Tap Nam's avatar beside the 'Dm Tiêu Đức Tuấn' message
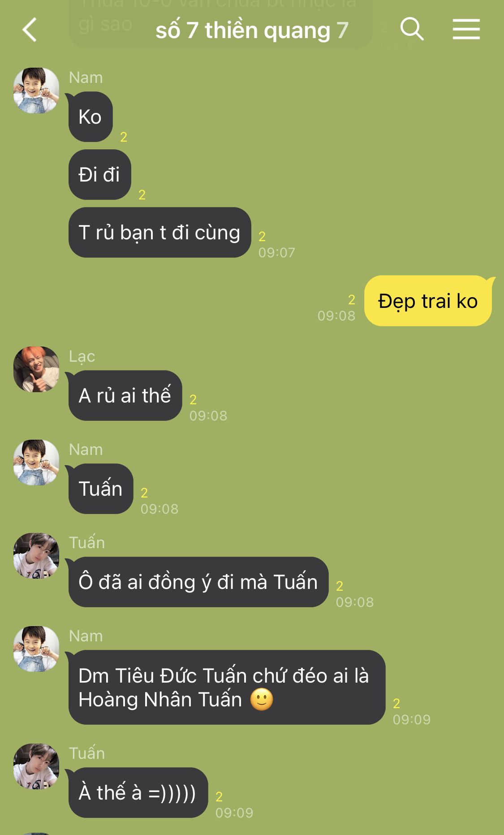 (x=36, y=649)
